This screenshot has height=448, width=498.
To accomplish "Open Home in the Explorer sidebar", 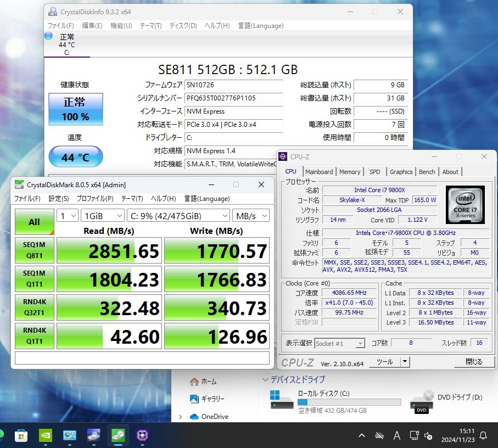I will pos(203,382).
